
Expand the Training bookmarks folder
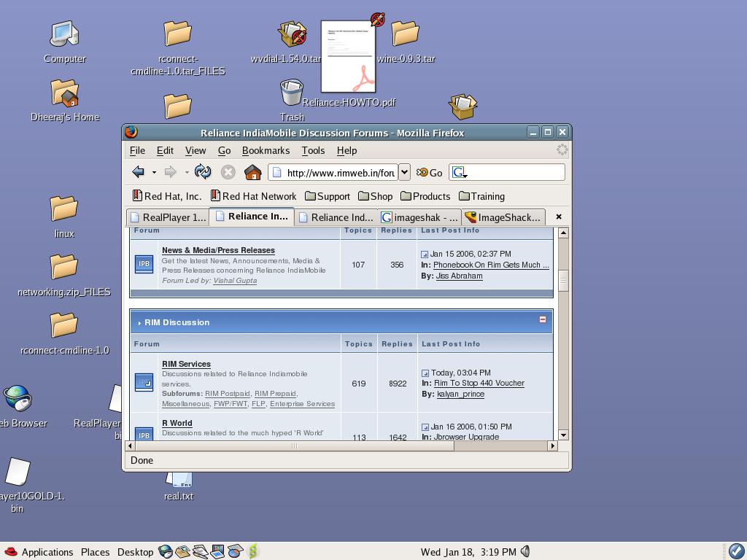[x=481, y=196]
